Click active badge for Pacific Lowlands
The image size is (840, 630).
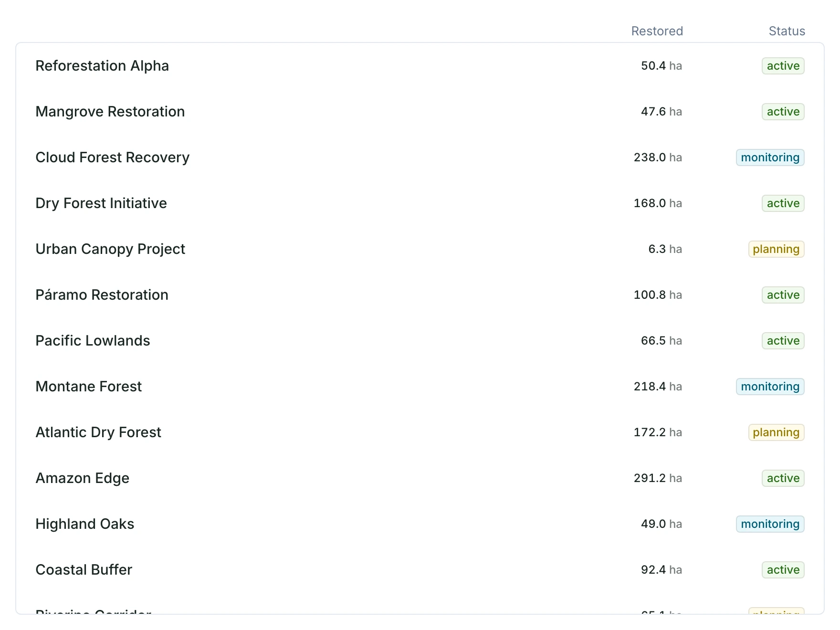(783, 341)
